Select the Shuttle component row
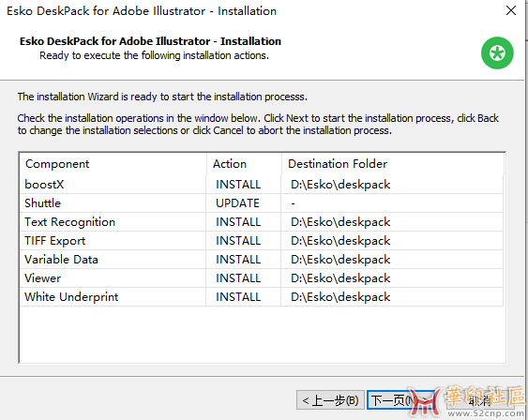Screen dimensions: 528x420 (262, 203)
